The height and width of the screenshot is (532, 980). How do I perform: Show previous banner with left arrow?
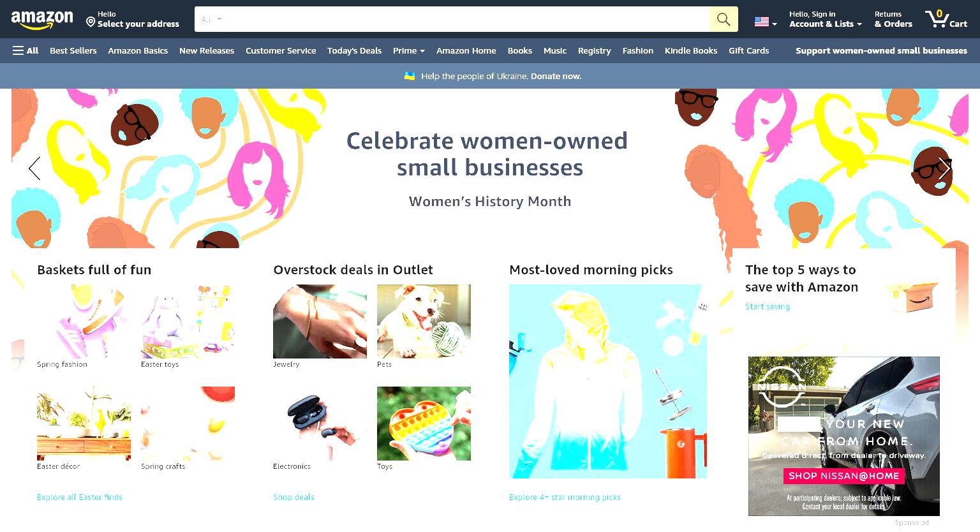point(34,168)
